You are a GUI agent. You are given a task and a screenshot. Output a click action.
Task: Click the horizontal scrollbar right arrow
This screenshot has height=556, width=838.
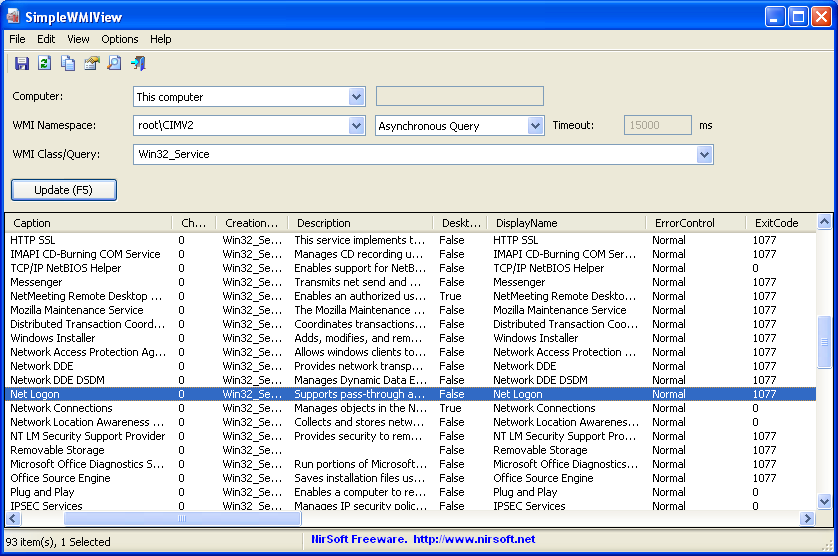pyautogui.click(x=808, y=519)
